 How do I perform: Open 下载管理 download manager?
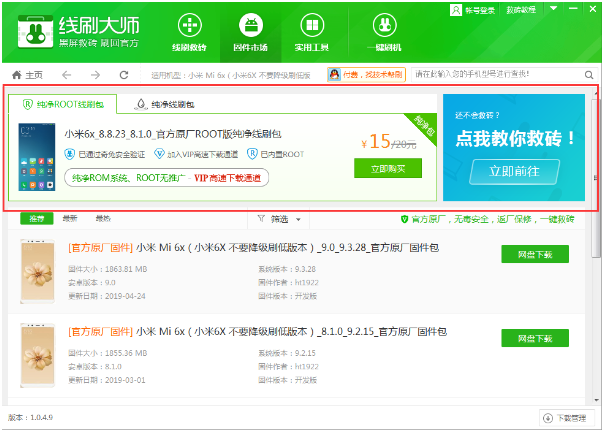[567, 418]
